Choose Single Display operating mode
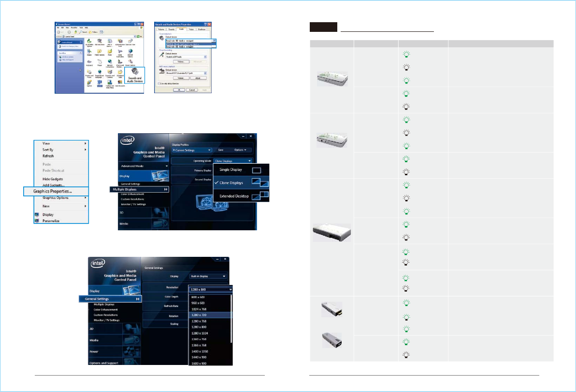Screen dimensions: 576x392 (x=241, y=169)
